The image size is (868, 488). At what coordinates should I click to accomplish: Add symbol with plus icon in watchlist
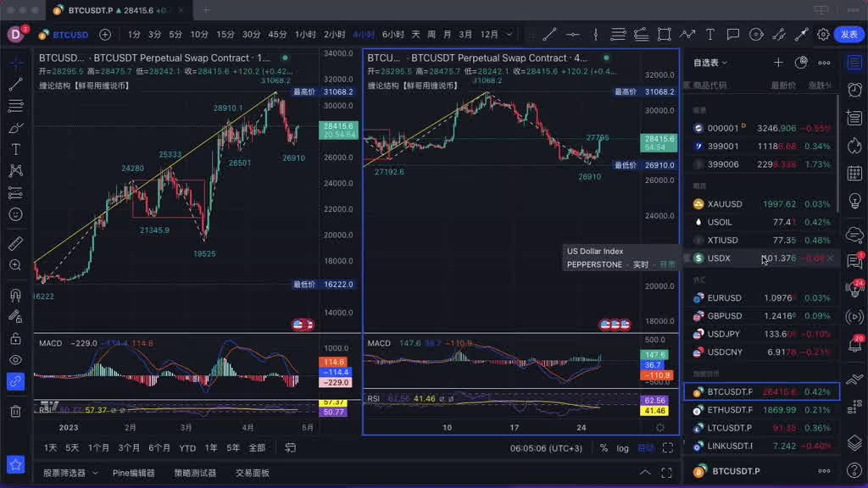click(778, 63)
